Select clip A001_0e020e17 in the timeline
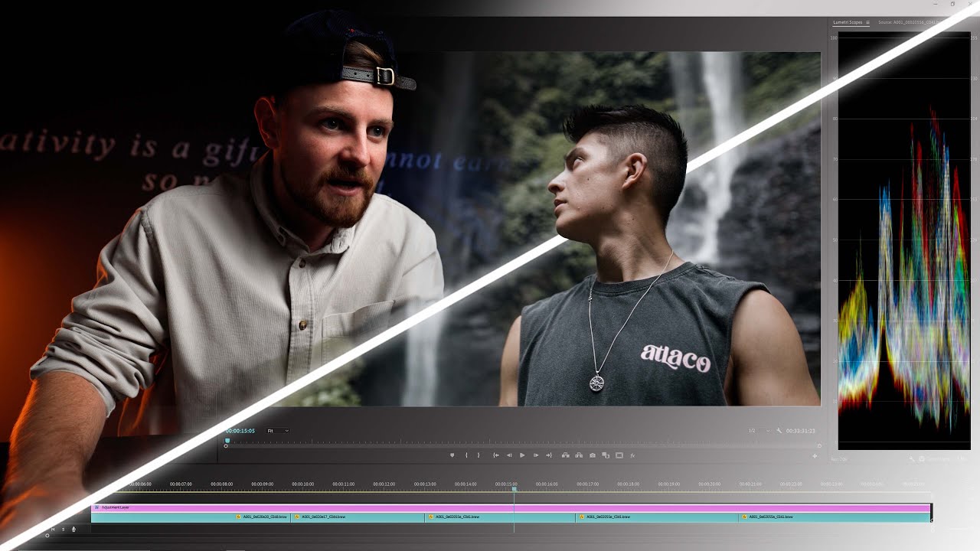The height and width of the screenshot is (551, 980). [x=358, y=517]
